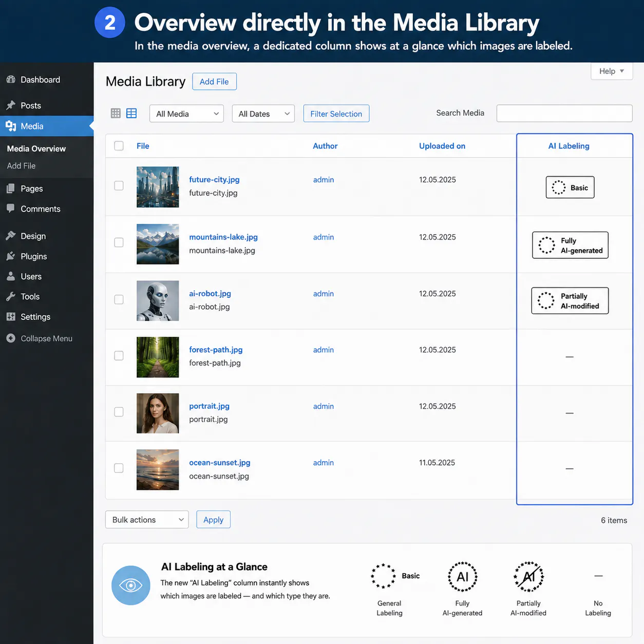This screenshot has height=644, width=644.
Task: Open the All Media dropdown
Action: pos(186,113)
